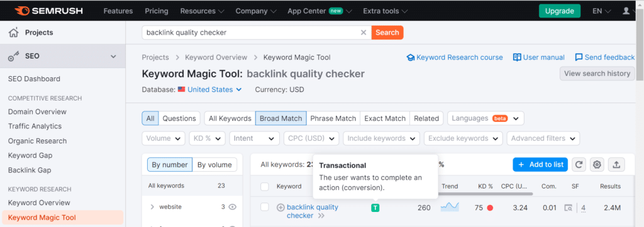
Task: Open the Company top menu
Action: pyautogui.click(x=255, y=11)
